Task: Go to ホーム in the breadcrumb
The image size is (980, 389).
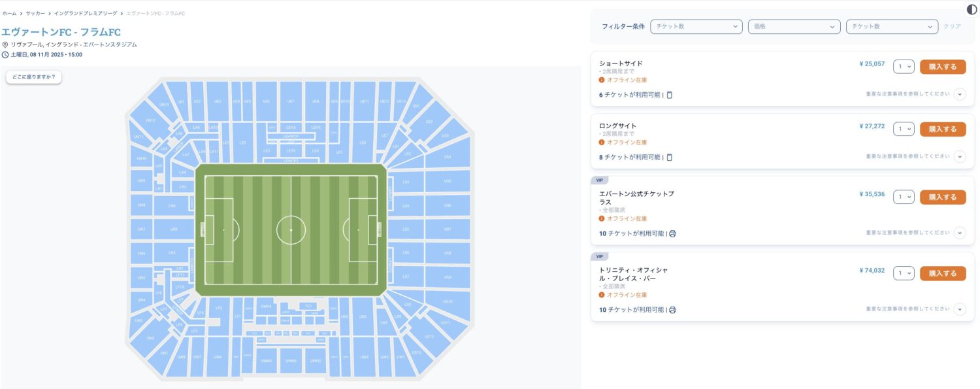Action: [x=9, y=13]
